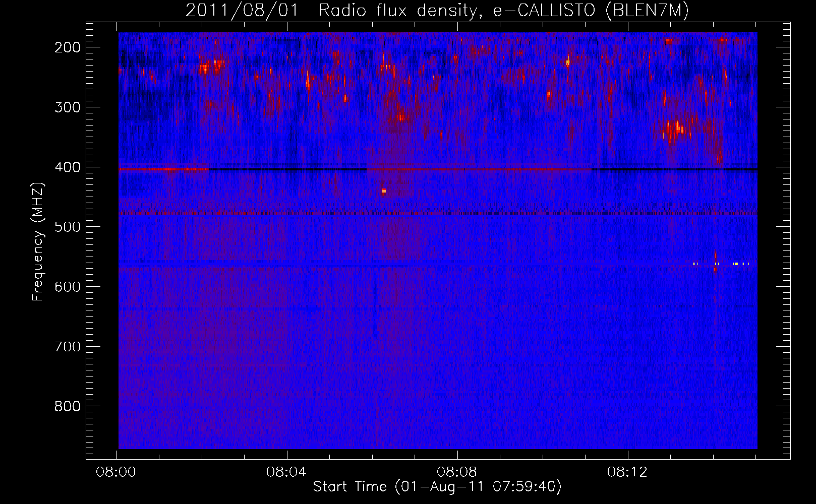This screenshot has width=816, height=504.
Task: Click the 600 frequency tick label
Action: [x=68, y=287]
